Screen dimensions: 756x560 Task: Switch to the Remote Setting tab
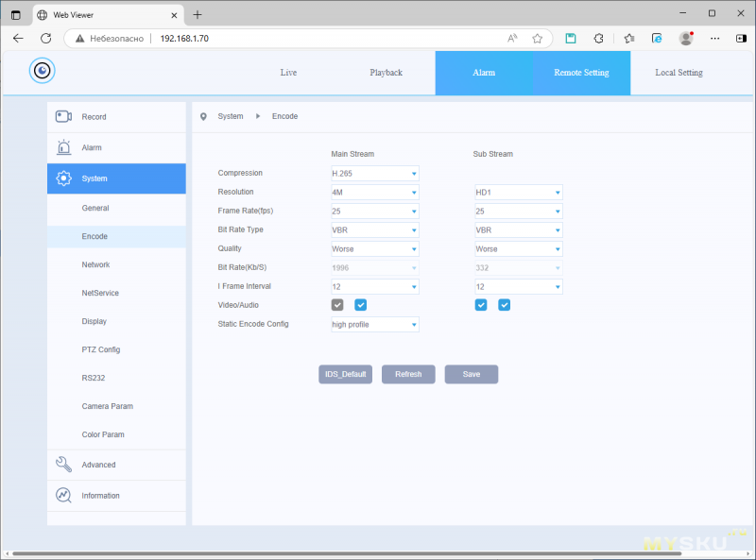pos(581,73)
